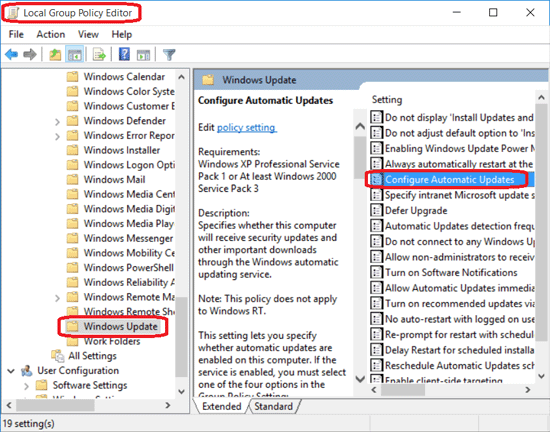Click the Windows Installer folder icon
550x432 pixels.
pyautogui.click(x=72, y=150)
